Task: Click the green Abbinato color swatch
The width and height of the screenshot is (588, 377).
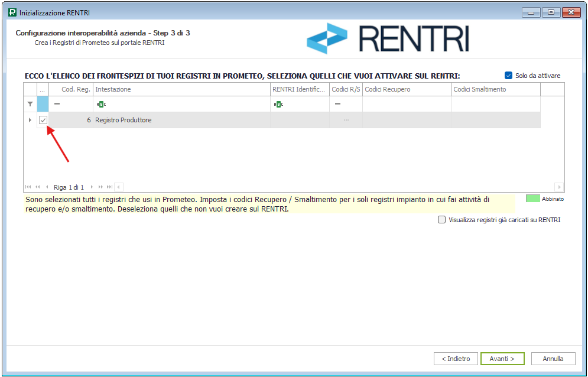Action: [x=532, y=199]
